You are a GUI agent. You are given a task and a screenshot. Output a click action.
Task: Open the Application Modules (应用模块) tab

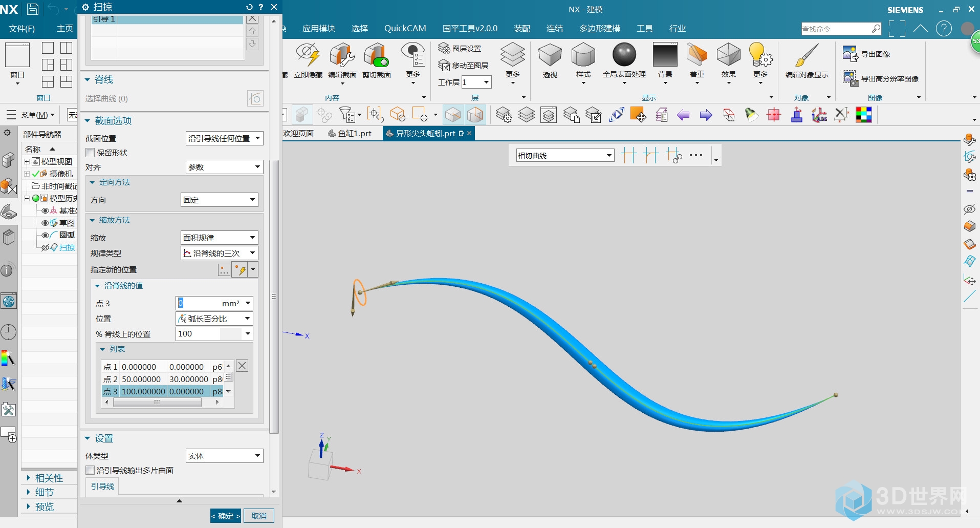tap(318, 29)
